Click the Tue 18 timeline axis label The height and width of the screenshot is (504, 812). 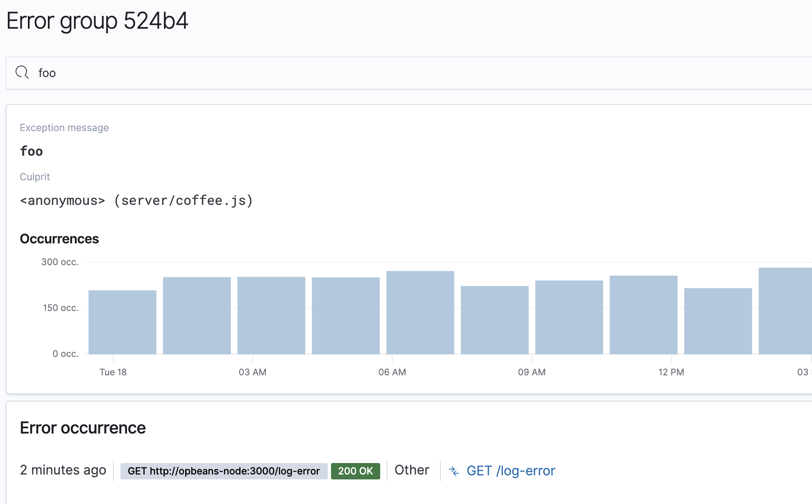[x=113, y=372]
